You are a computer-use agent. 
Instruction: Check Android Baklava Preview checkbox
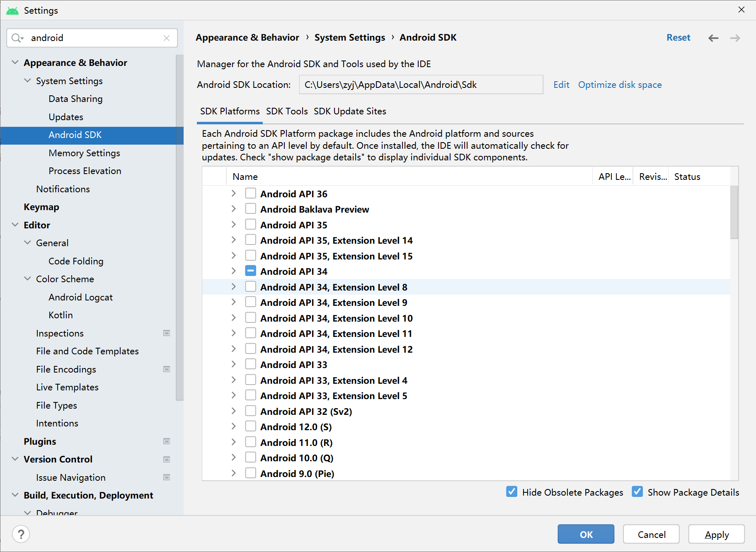250,208
